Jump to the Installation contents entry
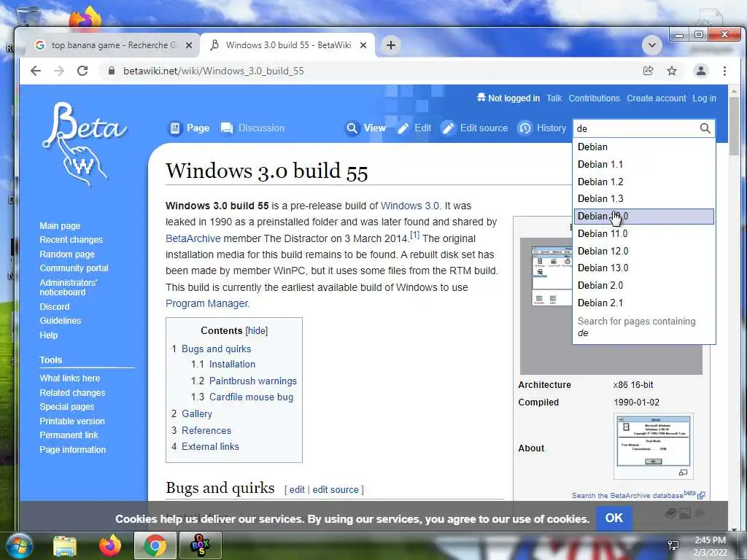Viewport: 747px width, 560px height. [x=232, y=365]
